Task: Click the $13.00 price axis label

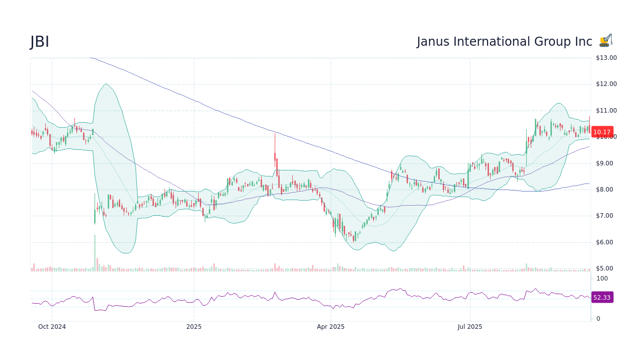Action: (x=605, y=57)
